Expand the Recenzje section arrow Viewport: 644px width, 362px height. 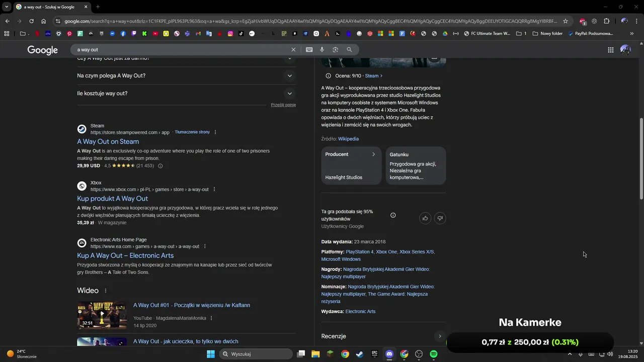[x=440, y=336]
